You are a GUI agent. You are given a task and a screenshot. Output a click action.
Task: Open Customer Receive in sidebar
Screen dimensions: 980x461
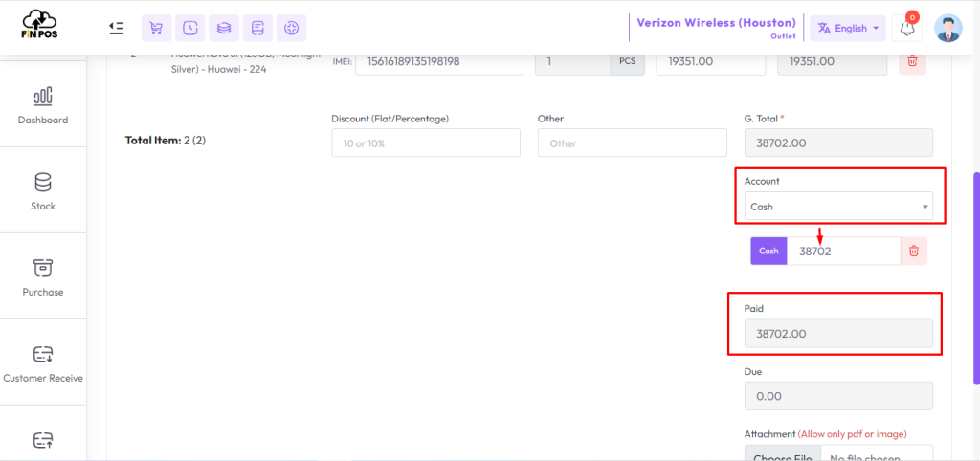(43, 362)
